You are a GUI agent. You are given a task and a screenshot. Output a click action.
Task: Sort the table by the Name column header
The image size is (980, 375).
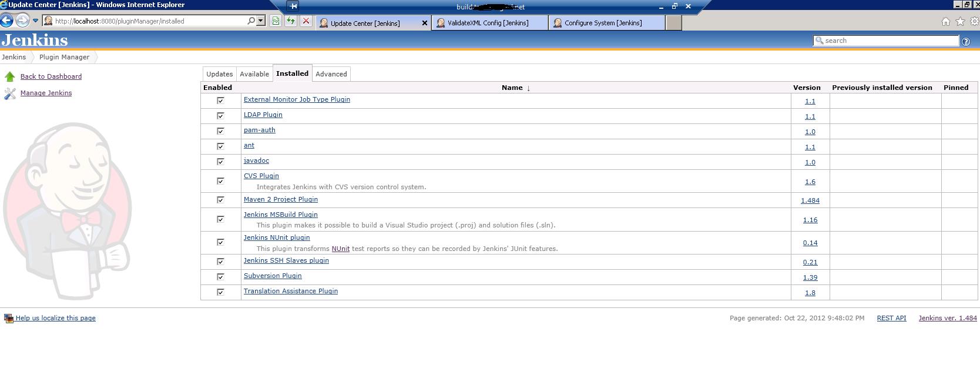pos(516,88)
